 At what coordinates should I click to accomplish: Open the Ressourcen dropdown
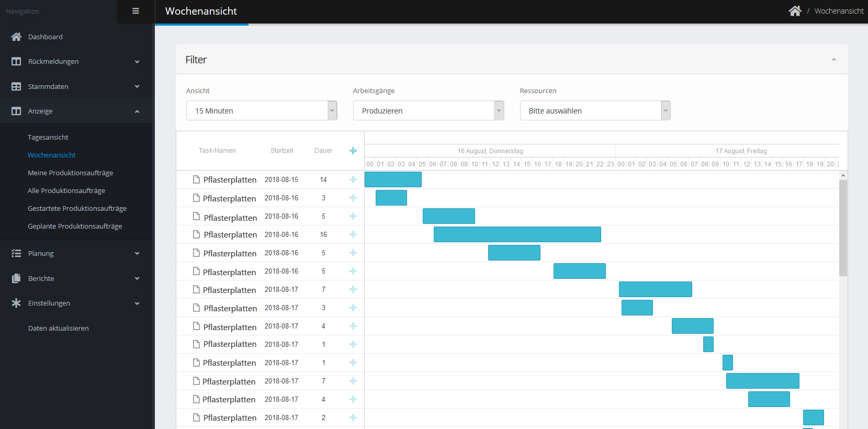click(x=595, y=110)
